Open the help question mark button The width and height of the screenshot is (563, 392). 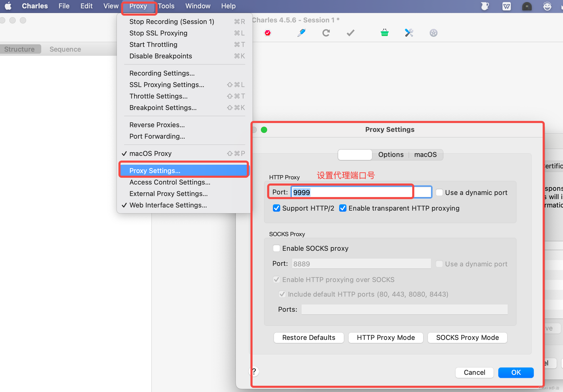coord(254,371)
